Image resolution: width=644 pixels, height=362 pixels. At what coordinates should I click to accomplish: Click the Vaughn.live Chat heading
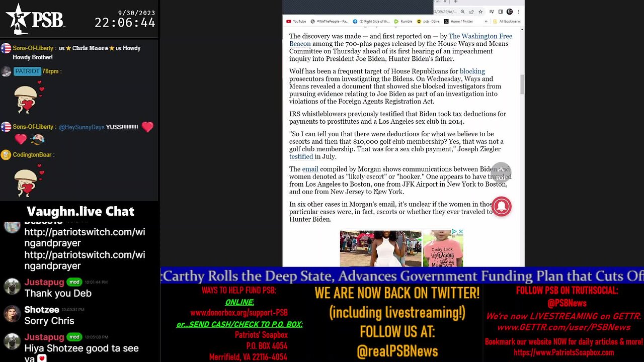pos(80,211)
